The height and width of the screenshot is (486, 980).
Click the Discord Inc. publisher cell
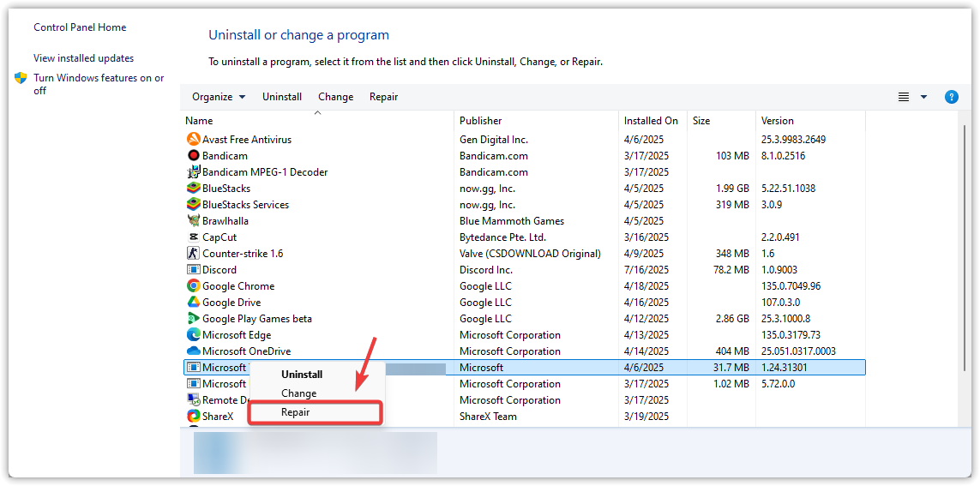click(x=485, y=269)
